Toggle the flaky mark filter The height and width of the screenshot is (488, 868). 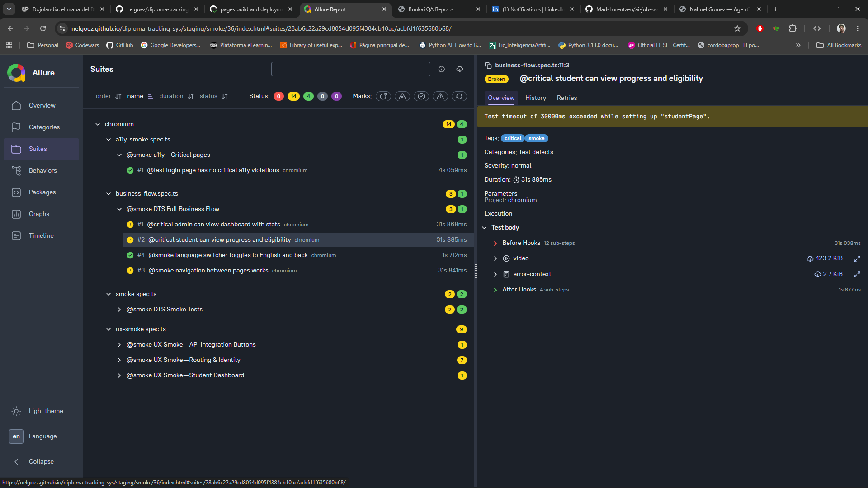point(383,96)
